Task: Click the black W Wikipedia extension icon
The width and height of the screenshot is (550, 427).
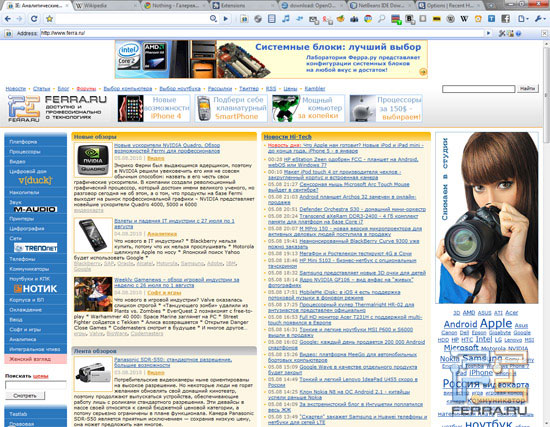Action: [x=464, y=19]
